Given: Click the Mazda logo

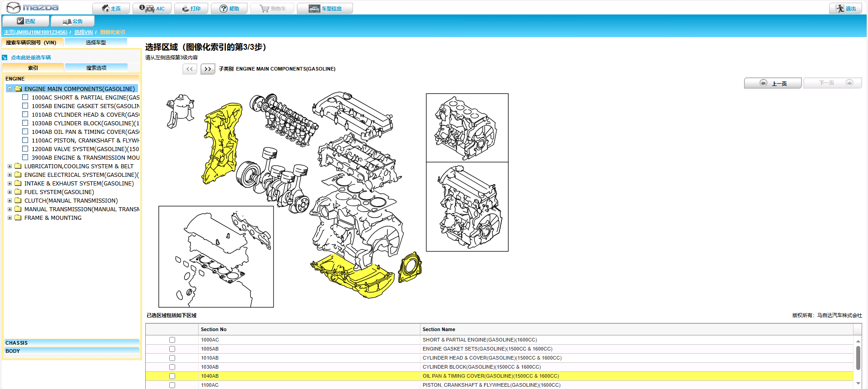Looking at the screenshot, I should (32, 8).
